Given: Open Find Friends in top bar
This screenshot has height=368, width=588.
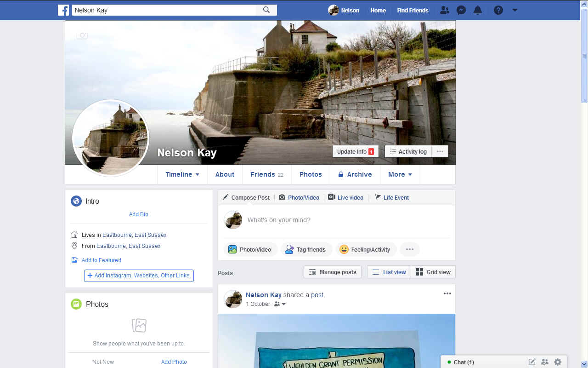Looking at the screenshot, I should [x=413, y=10].
